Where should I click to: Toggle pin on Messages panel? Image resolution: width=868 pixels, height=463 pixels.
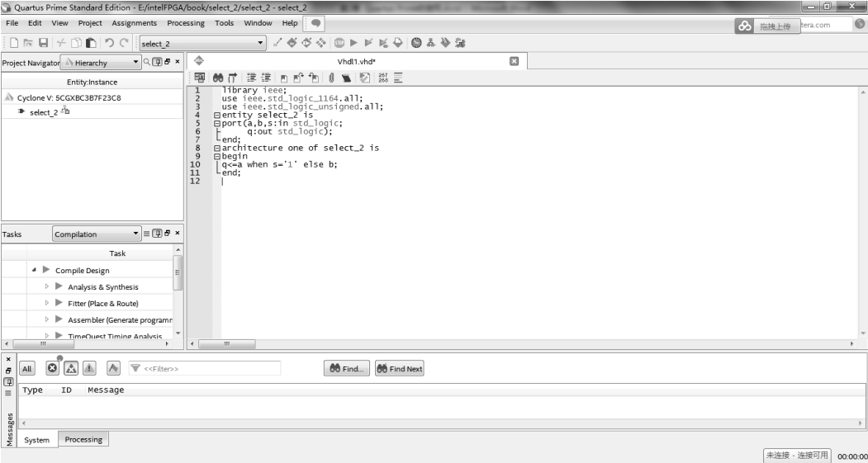(x=8, y=381)
